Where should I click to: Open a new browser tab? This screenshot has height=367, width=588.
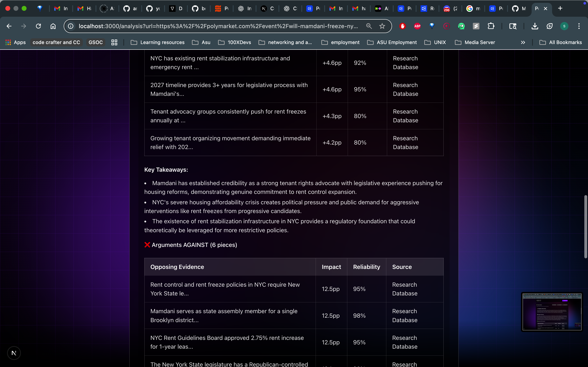[560, 8]
